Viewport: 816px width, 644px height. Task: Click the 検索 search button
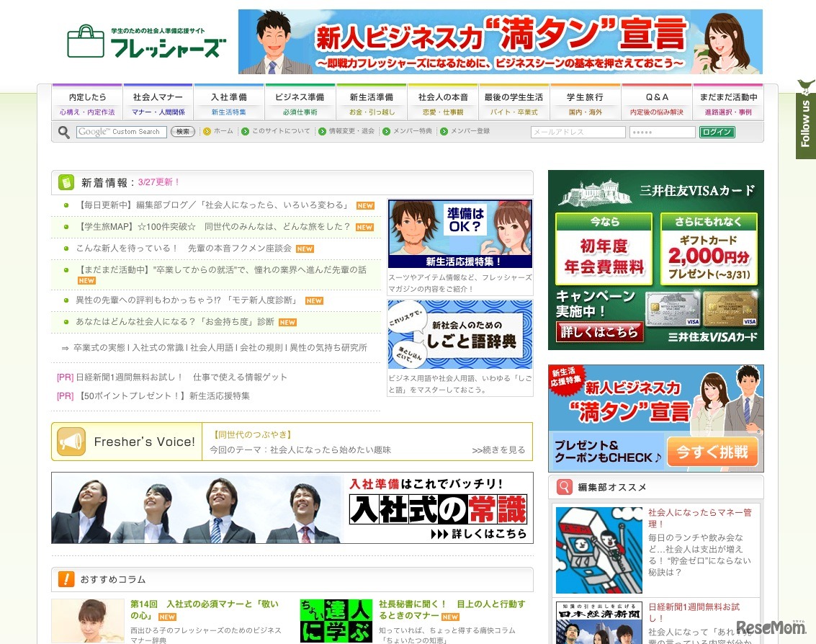pos(182,132)
